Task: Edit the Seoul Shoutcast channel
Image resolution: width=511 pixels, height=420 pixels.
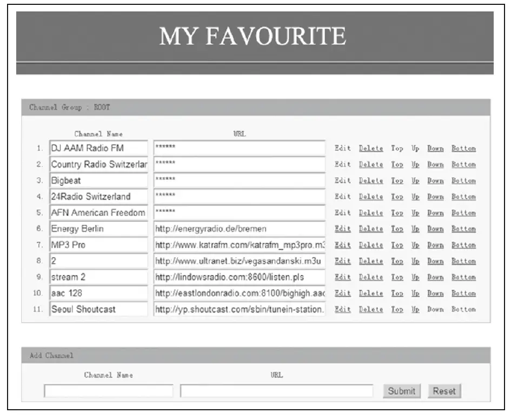Action: click(342, 309)
